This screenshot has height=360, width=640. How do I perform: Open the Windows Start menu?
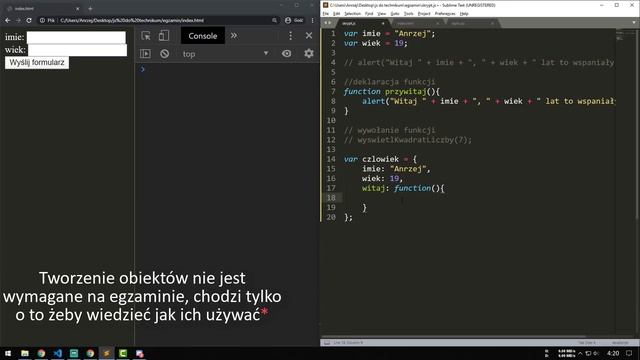8,353
